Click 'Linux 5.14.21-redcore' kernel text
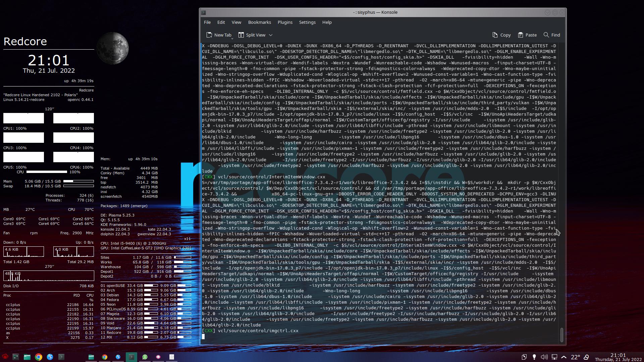This screenshot has width=644, height=362. [x=24, y=100]
